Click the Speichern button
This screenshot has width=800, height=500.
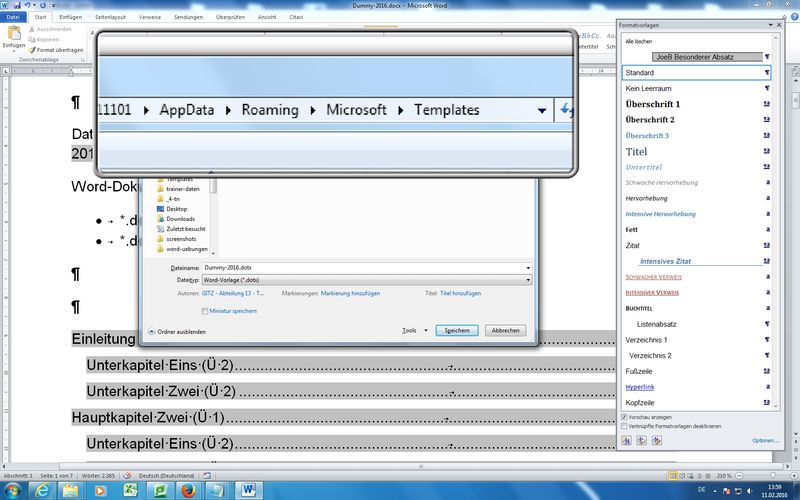tap(457, 331)
